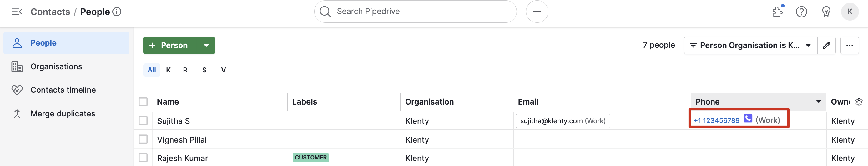
Task: Select the Vignesh Pillai row checkbox
Action: click(x=143, y=139)
